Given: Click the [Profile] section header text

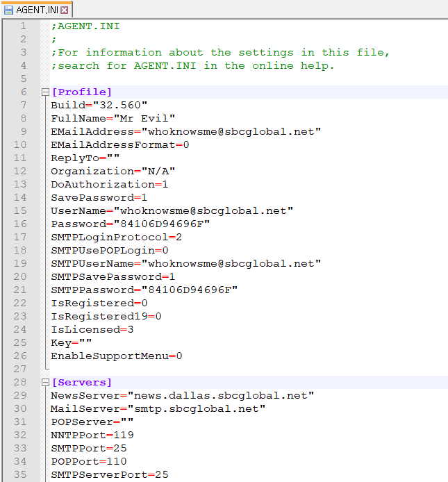Looking at the screenshot, I should pos(82,92).
